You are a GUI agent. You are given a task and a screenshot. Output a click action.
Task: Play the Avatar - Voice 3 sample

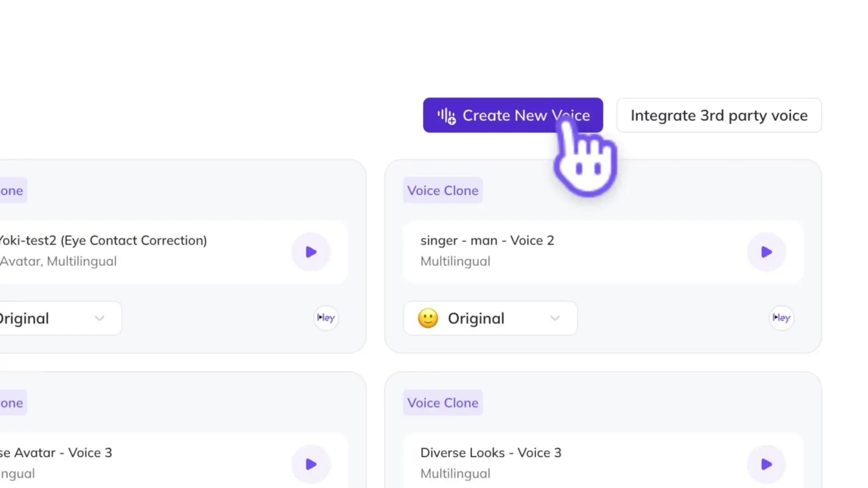(311, 464)
